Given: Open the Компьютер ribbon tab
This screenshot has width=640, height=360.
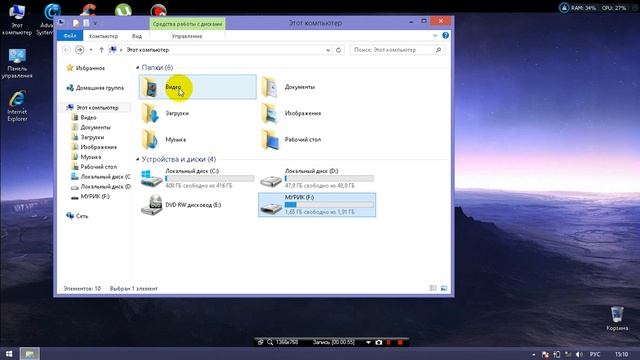Looking at the screenshot, I should coord(103,36).
